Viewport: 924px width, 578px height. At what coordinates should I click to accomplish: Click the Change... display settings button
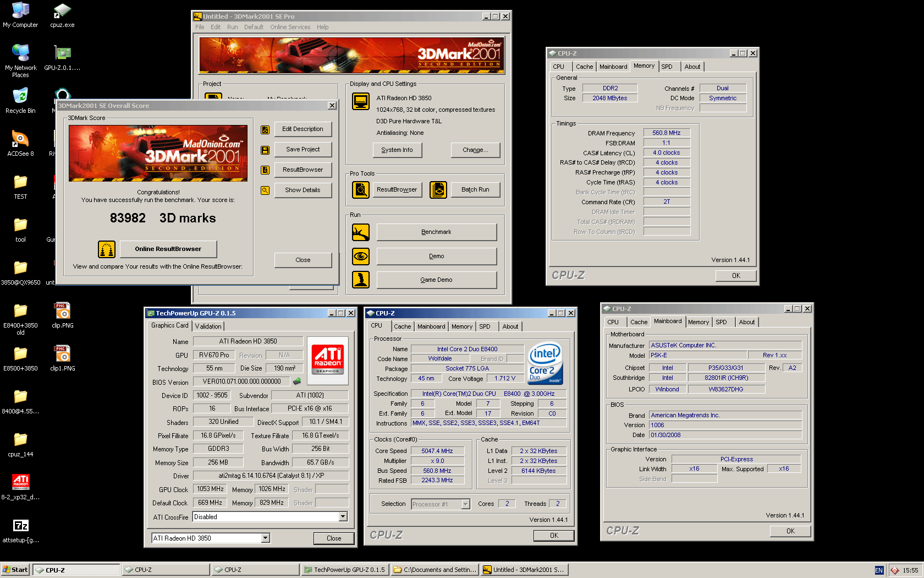[x=476, y=150]
